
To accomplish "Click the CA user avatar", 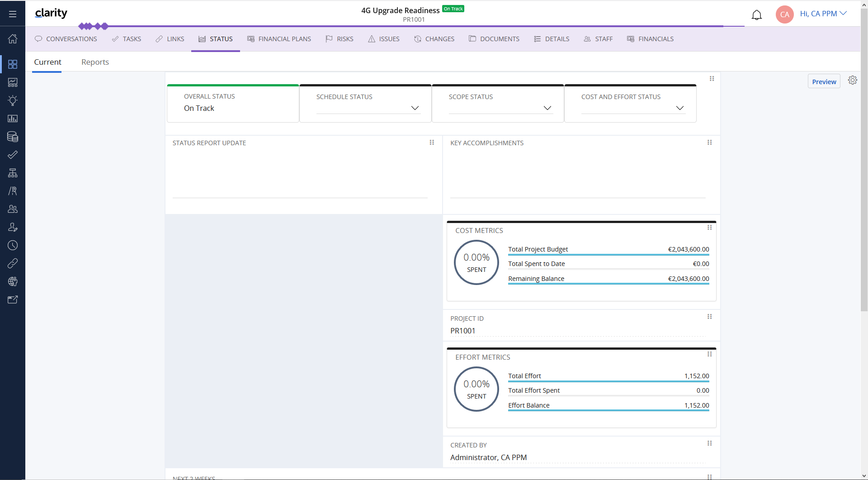I will (x=784, y=14).
